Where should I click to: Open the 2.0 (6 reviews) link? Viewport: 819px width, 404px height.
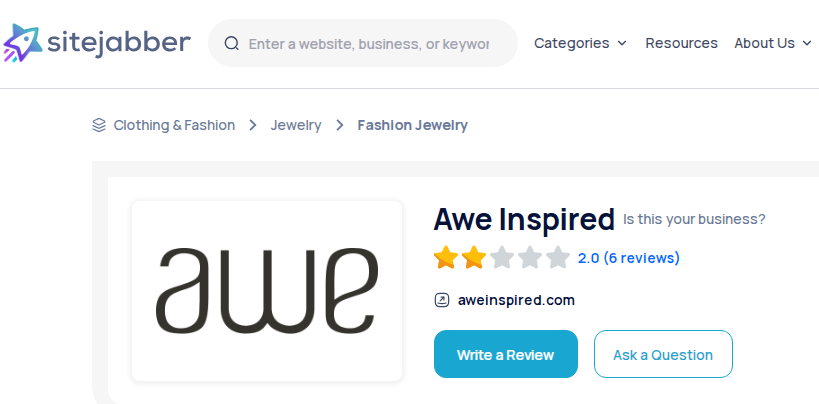pos(628,258)
